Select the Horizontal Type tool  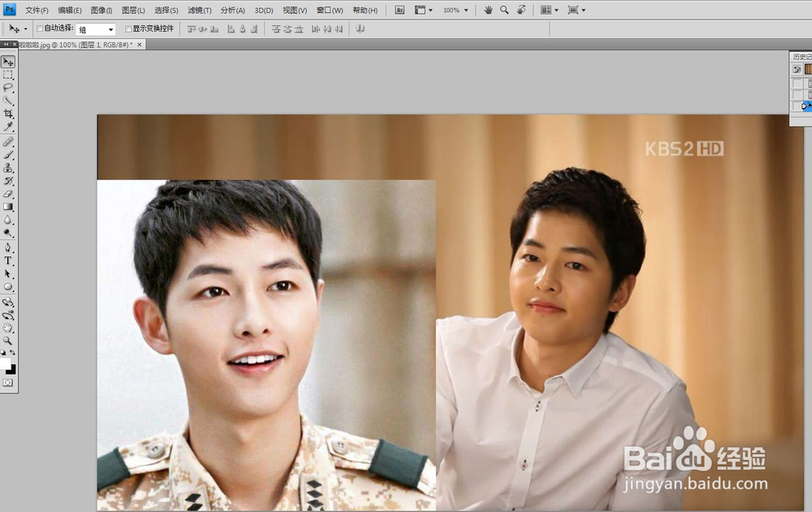8,260
